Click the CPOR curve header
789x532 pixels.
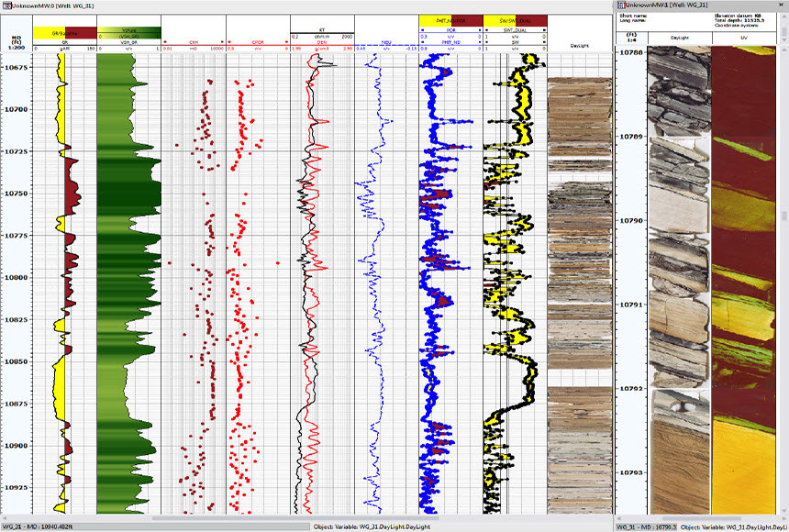click(258, 42)
